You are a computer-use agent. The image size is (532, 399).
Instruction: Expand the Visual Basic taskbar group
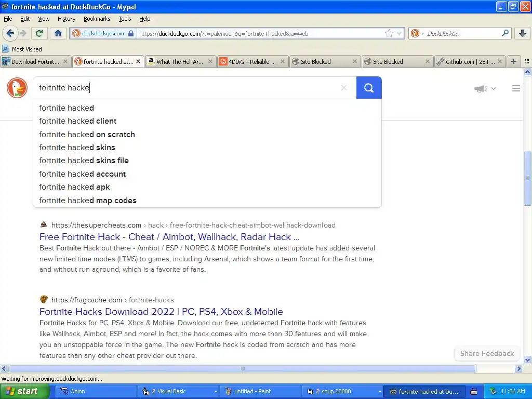tap(216, 392)
